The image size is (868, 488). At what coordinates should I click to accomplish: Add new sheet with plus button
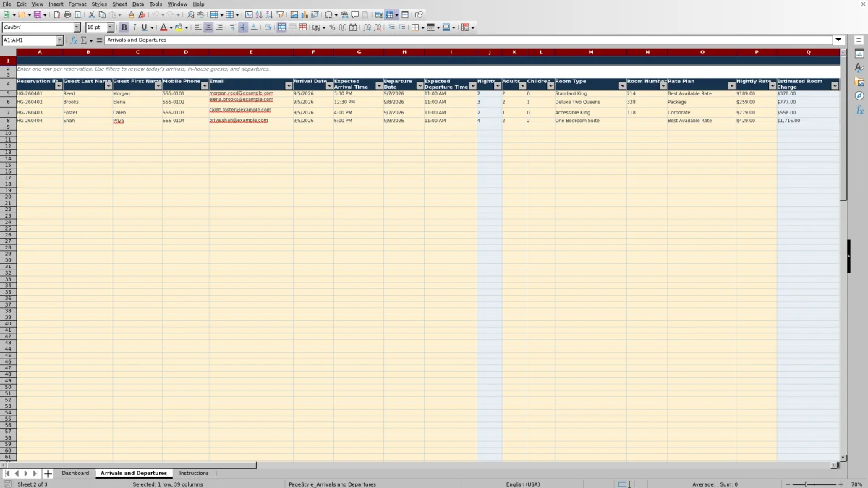point(48,474)
